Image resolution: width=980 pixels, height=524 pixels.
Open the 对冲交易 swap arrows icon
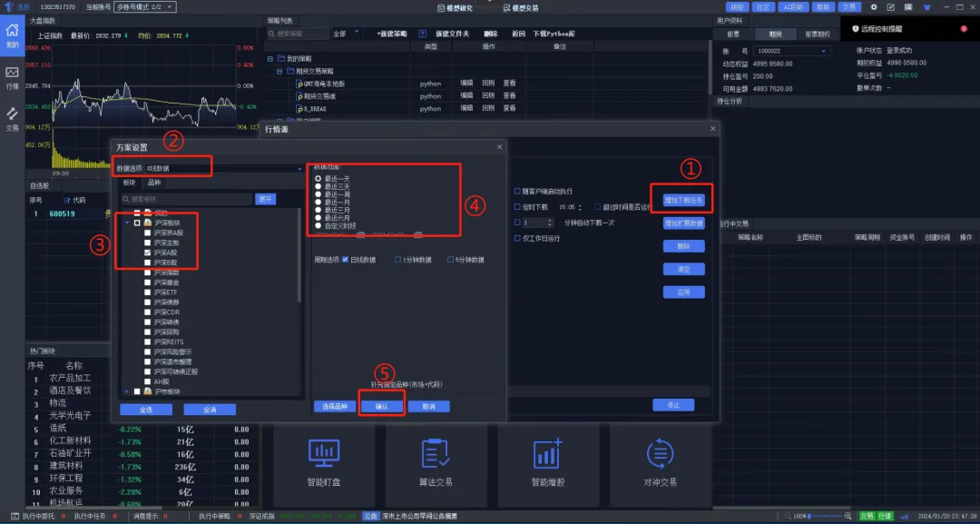click(x=660, y=453)
